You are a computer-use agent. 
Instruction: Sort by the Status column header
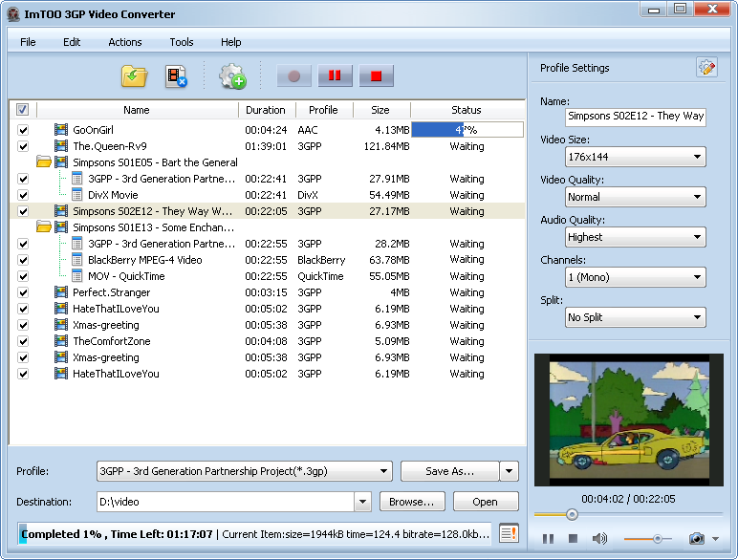click(467, 110)
